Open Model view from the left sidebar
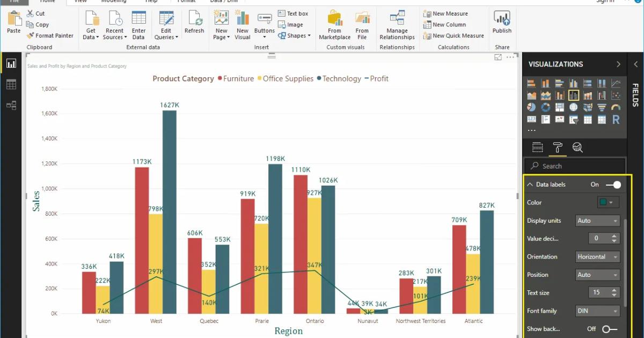 click(11, 105)
